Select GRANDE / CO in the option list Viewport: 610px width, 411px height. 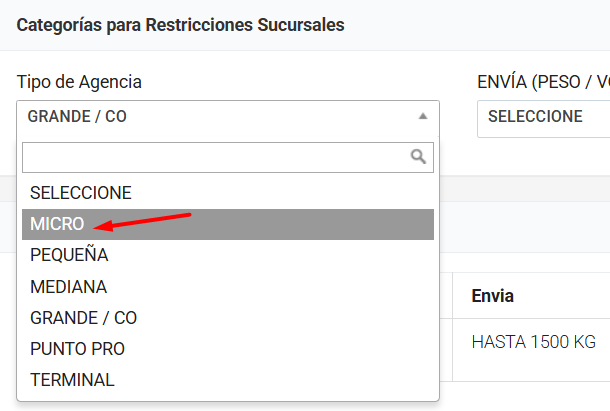228,318
